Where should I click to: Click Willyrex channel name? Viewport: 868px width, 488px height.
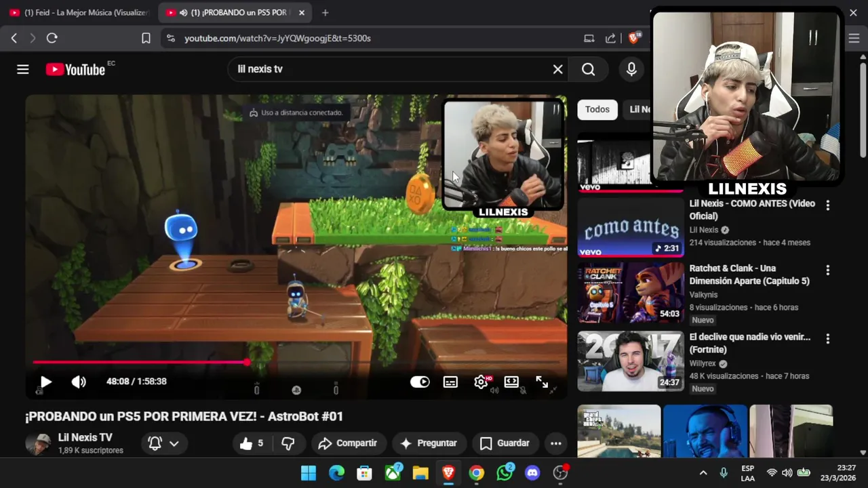point(703,363)
